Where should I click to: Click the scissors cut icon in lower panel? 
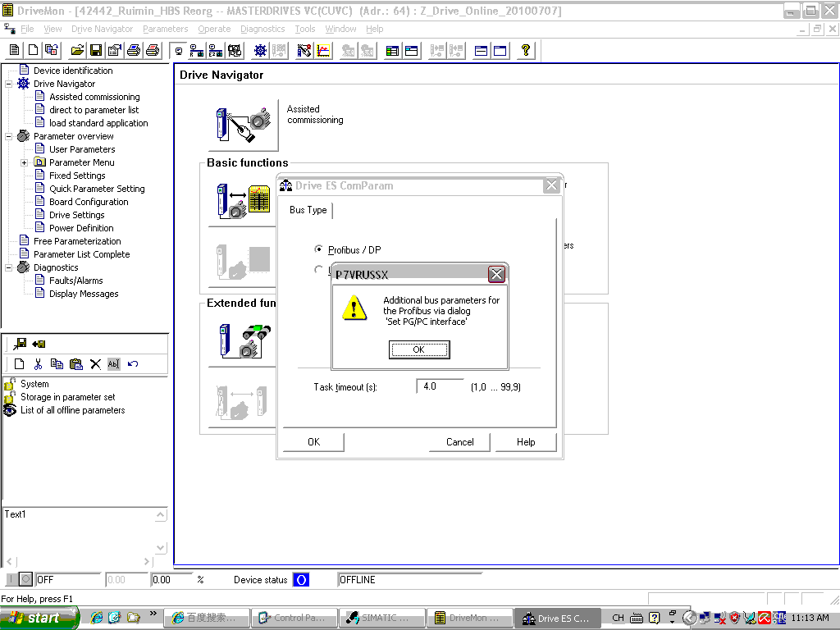[38, 364]
